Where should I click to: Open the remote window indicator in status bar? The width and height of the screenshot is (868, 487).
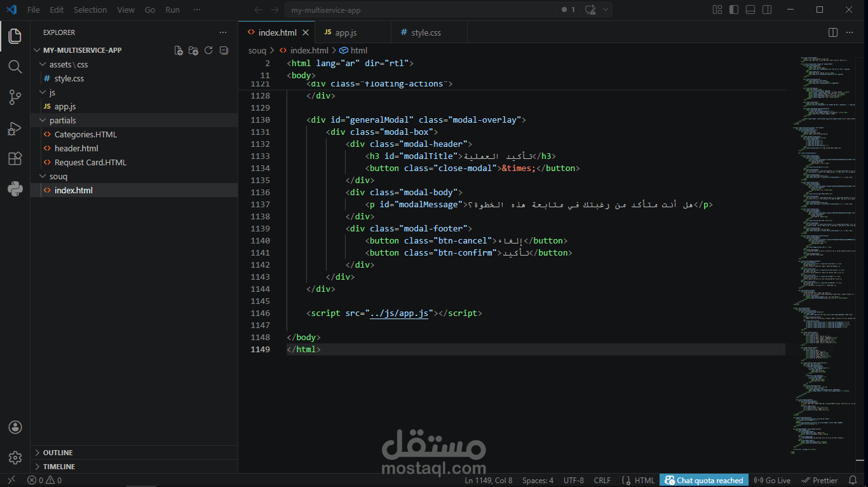(x=11, y=480)
